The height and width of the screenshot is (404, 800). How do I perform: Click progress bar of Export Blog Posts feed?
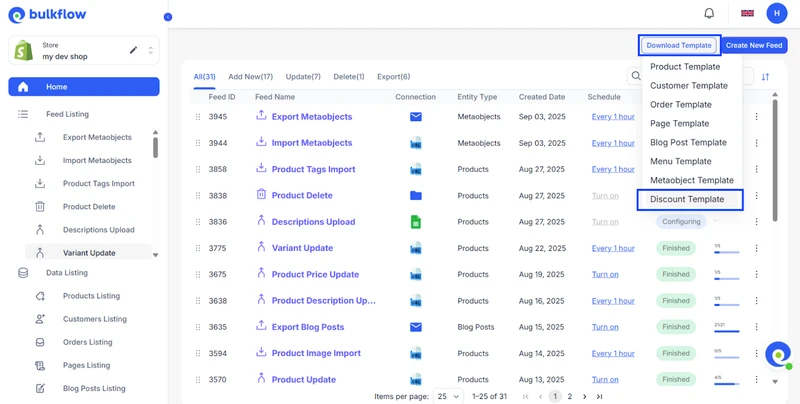[x=727, y=331]
